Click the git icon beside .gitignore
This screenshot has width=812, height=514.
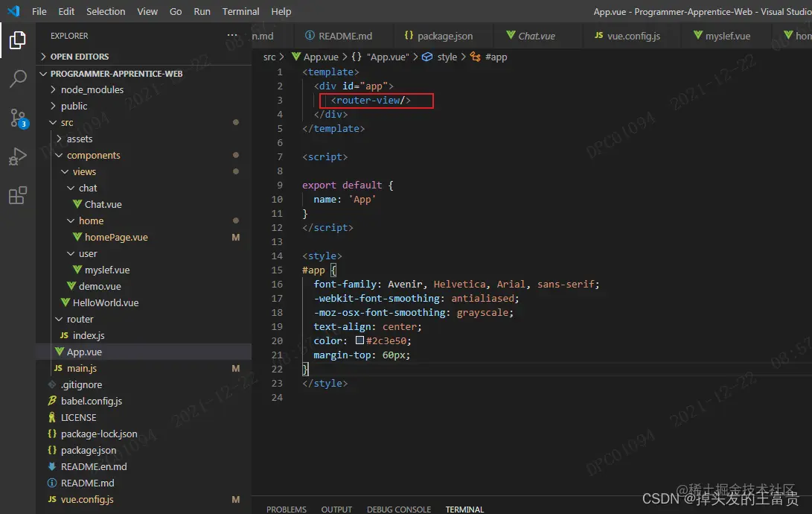(x=52, y=384)
